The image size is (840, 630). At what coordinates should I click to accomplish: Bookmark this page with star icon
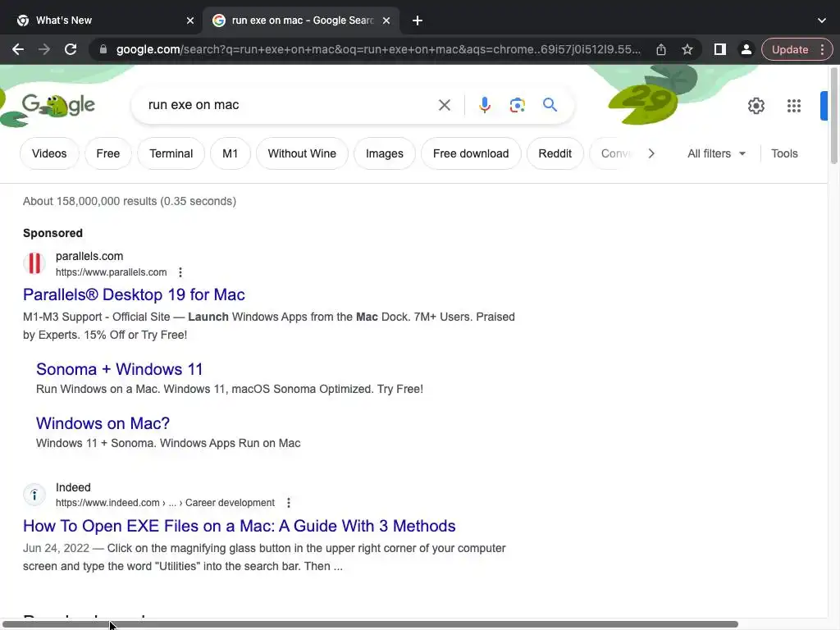coord(687,49)
